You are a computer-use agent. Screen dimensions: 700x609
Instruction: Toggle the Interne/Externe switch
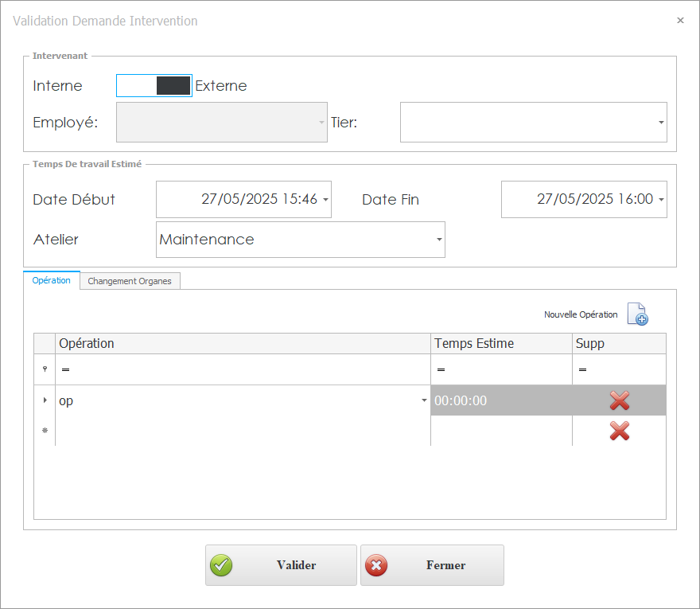coord(154,86)
